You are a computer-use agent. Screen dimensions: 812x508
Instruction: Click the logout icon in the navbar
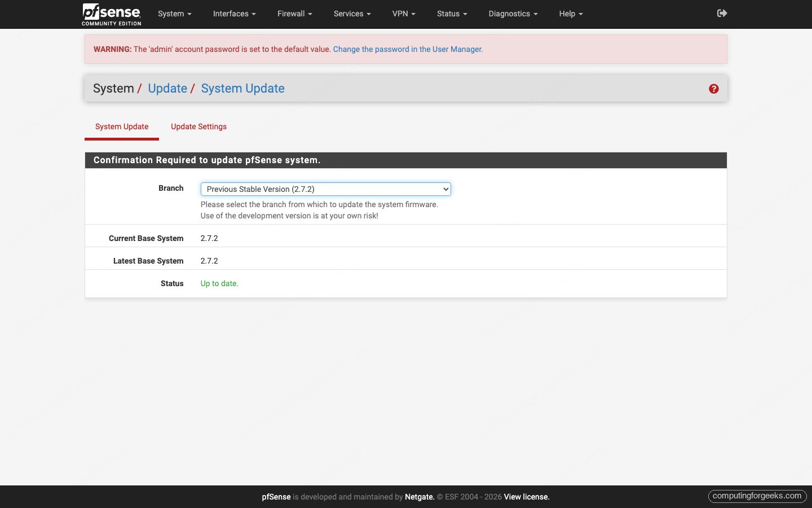[x=722, y=13]
